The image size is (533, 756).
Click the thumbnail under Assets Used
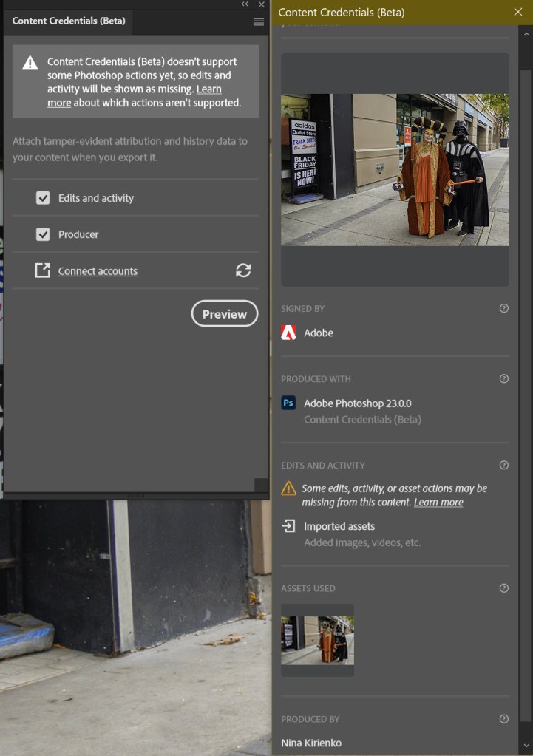[x=317, y=640]
